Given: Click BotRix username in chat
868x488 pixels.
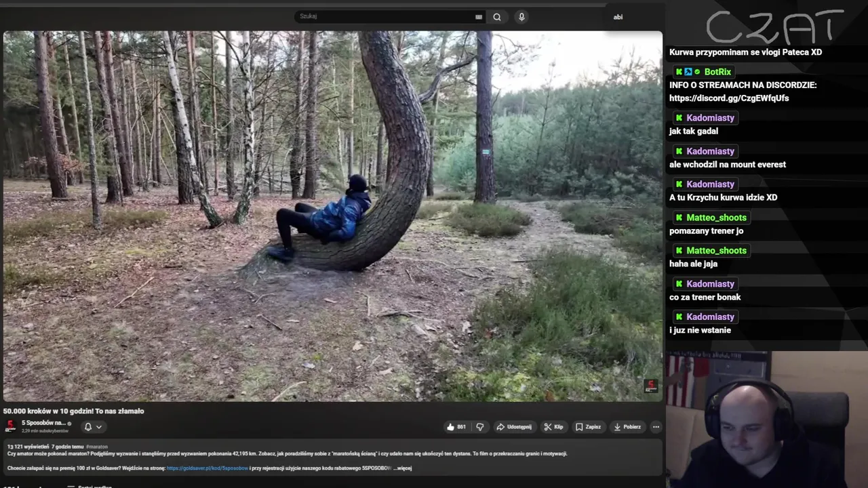Looking at the screenshot, I should (717, 72).
